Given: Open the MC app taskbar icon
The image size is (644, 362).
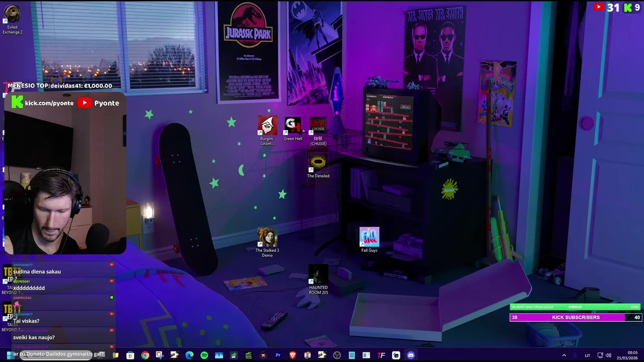Looking at the screenshot, I should click(249, 355).
